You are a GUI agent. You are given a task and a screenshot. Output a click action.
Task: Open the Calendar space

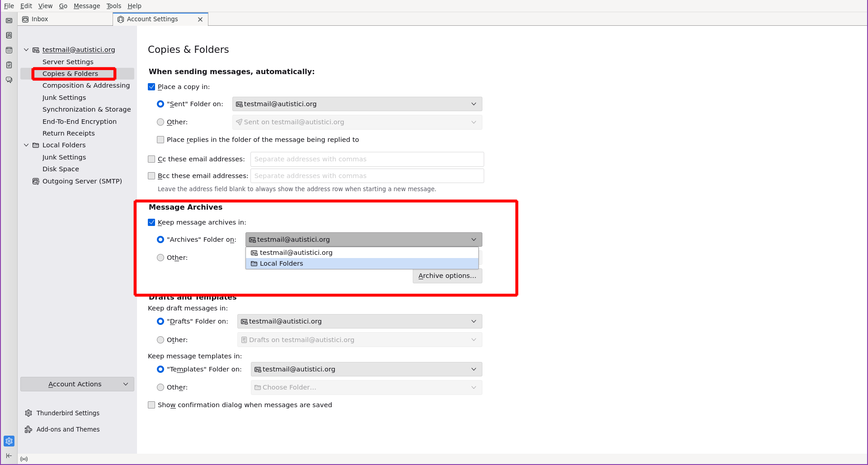pyautogui.click(x=9, y=50)
